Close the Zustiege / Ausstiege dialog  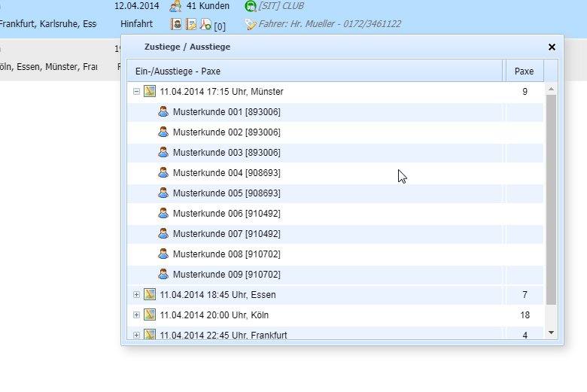[552, 47]
